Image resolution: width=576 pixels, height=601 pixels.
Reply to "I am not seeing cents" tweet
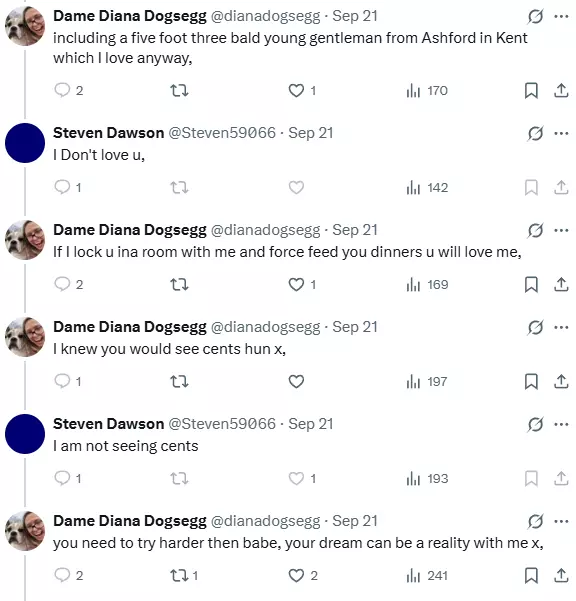tap(68, 478)
